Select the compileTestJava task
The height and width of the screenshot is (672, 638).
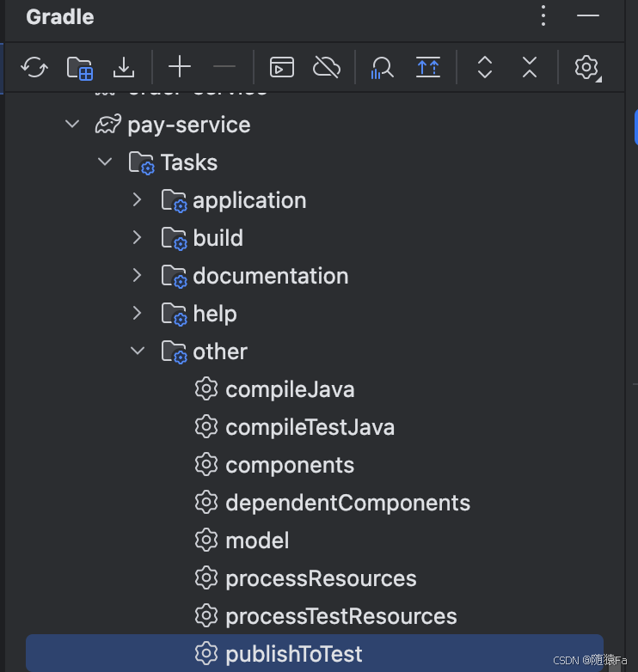pyautogui.click(x=310, y=427)
